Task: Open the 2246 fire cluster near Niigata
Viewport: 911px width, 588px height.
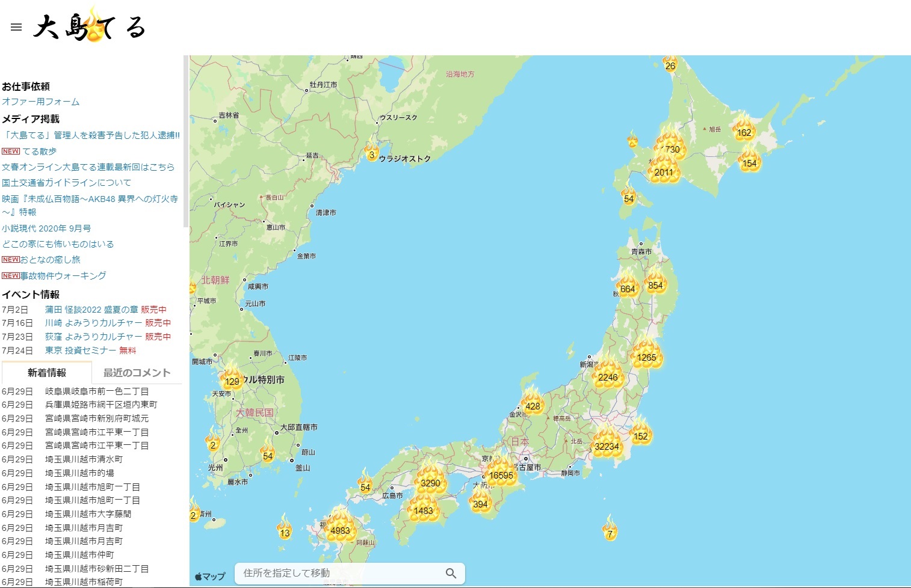Action: click(x=607, y=377)
